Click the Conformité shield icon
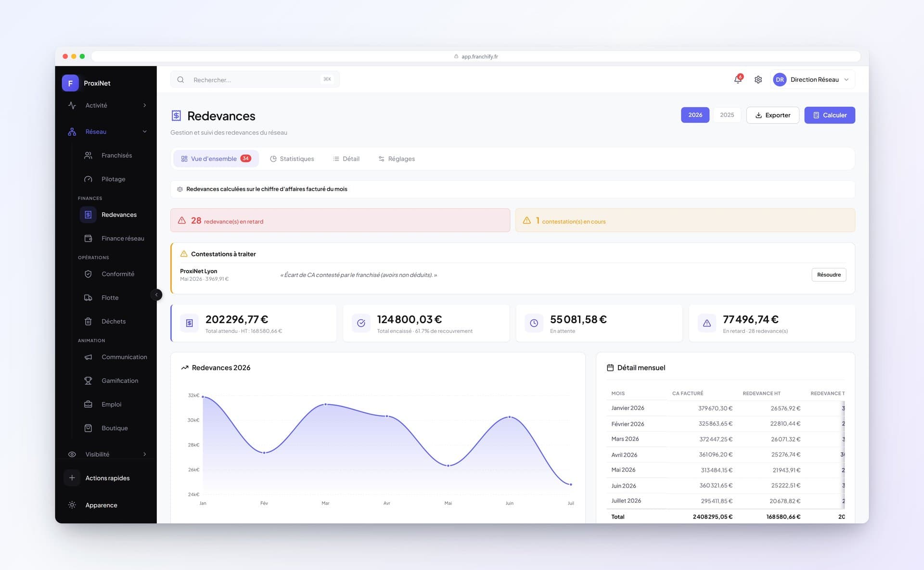924x570 pixels. [88, 274]
